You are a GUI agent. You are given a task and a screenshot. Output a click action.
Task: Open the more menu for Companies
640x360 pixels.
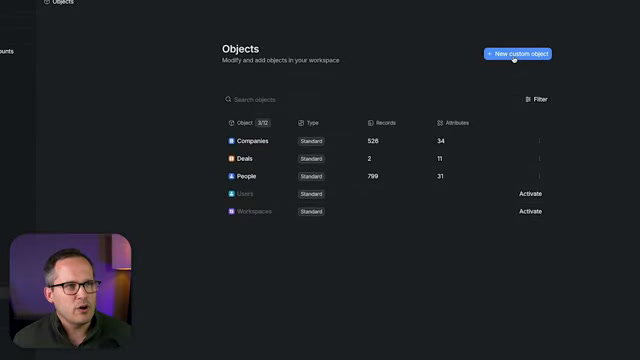tap(539, 141)
